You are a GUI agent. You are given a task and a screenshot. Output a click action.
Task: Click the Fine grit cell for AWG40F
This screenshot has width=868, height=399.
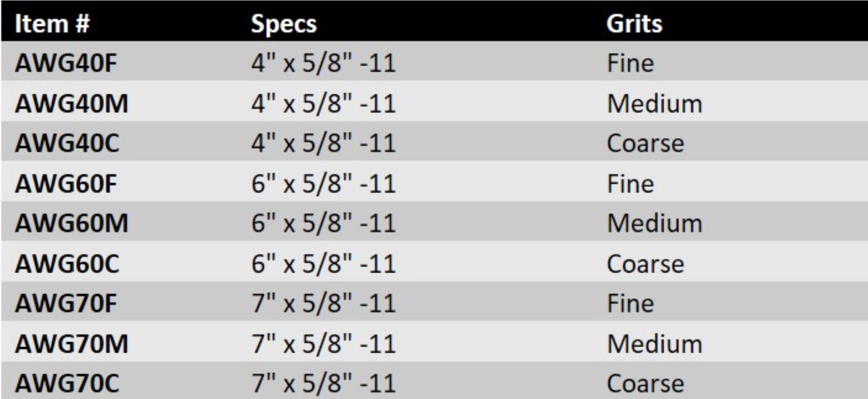(630, 63)
